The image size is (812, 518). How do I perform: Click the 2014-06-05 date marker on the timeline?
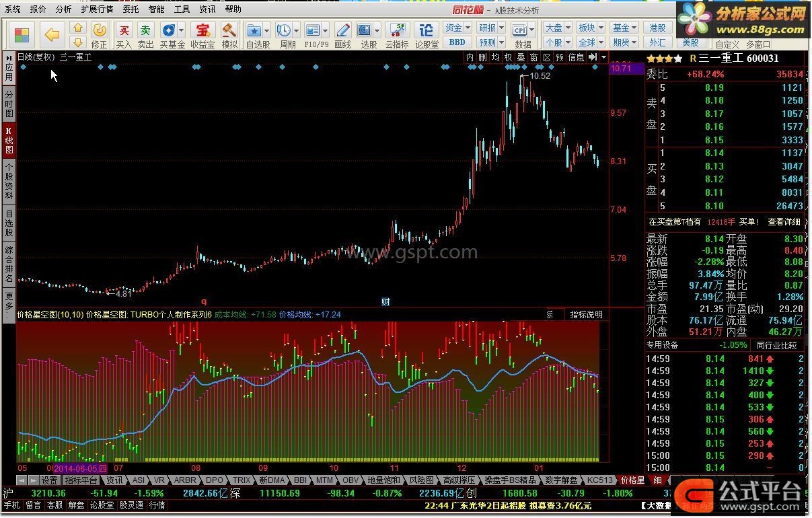tap(80, 468)
